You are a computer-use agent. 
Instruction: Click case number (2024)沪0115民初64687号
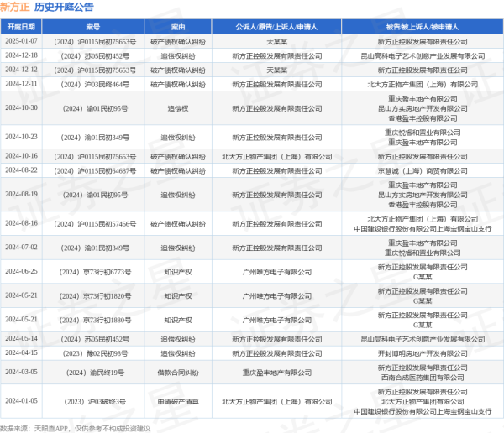[95, 171]
